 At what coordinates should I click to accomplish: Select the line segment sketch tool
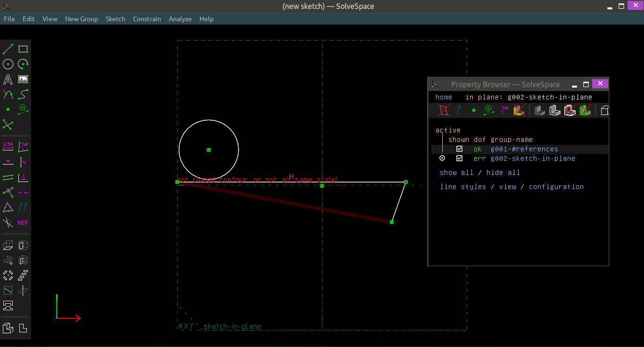[8, 49]
